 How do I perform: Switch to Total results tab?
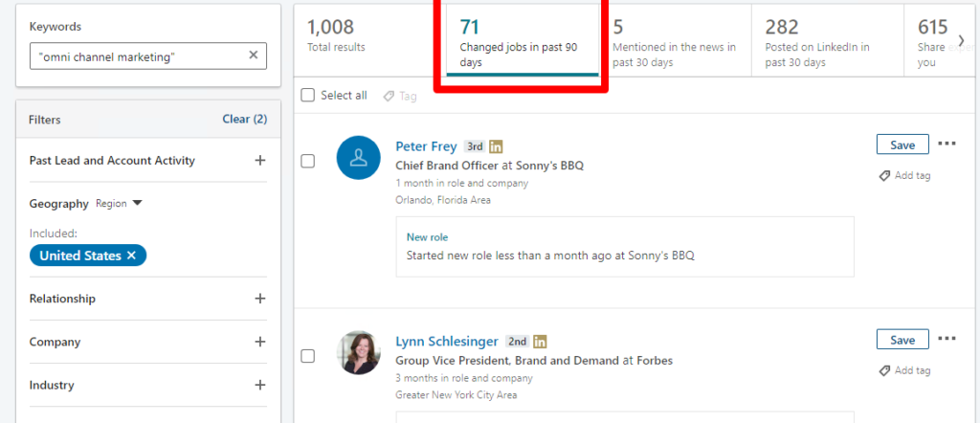(365, 38)
